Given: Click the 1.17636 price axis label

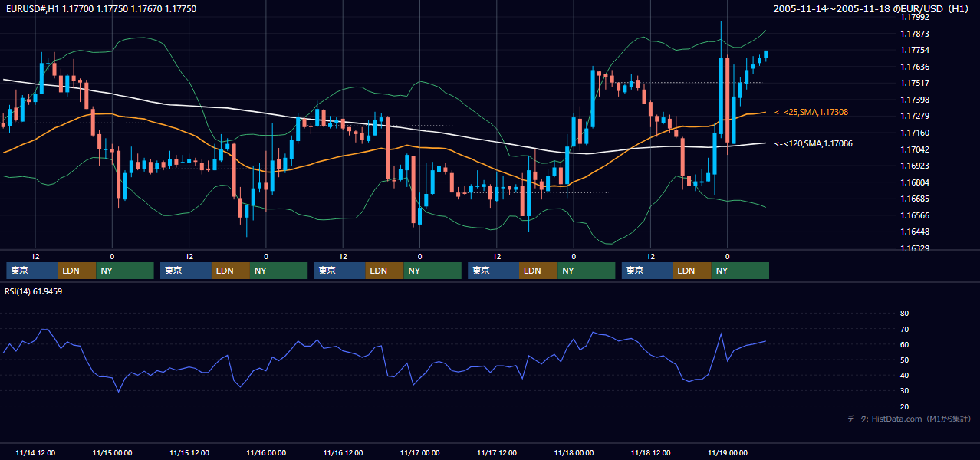Looking at the screenshot, I should (915, 67).
